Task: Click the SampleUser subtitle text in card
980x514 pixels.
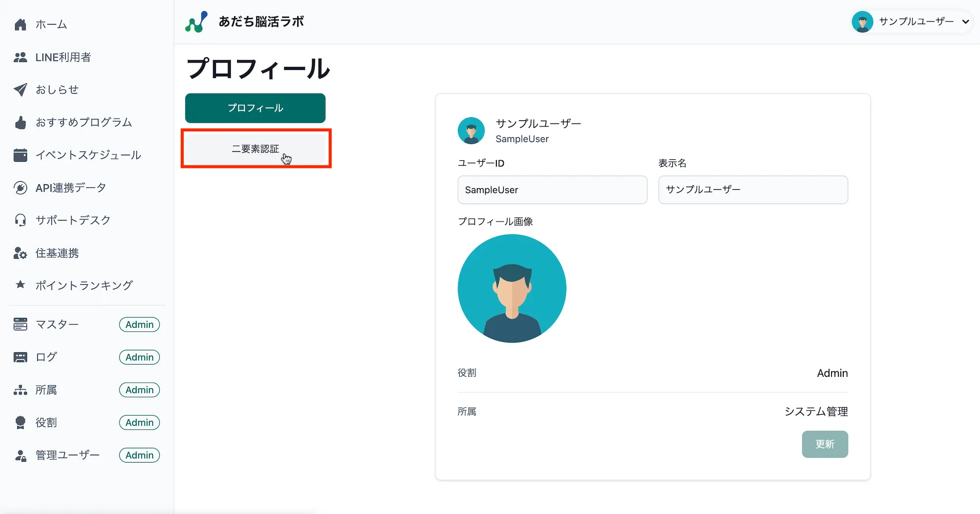Action: [522, 139]
